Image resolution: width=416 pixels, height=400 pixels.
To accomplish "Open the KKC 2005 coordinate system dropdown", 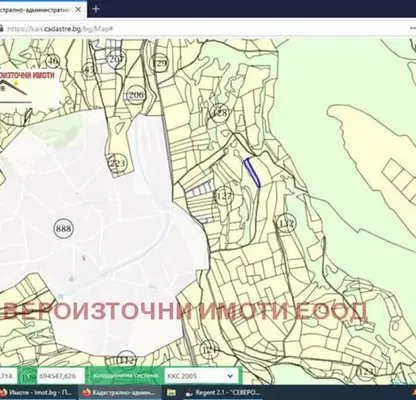I will pyautogui.click(x=201, y=376).
